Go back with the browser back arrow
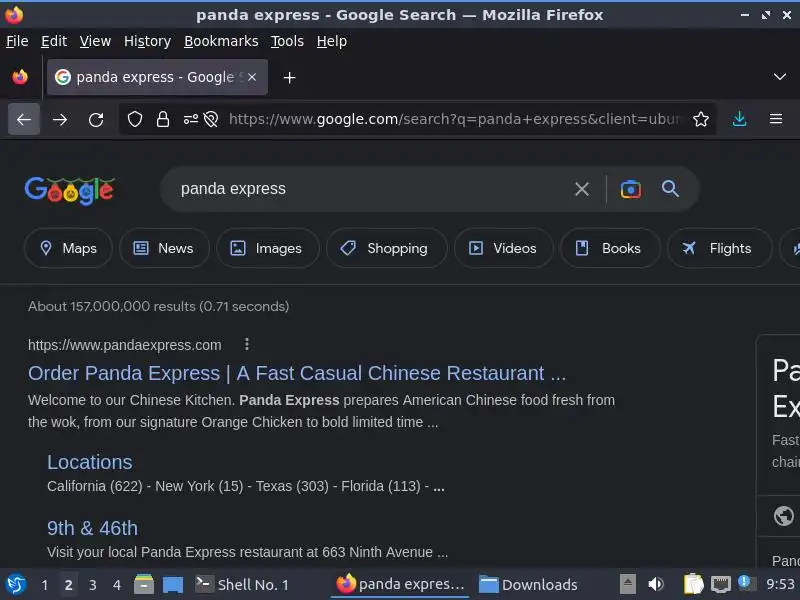This screenshot has width=800, height=600. tap(24, 119)
